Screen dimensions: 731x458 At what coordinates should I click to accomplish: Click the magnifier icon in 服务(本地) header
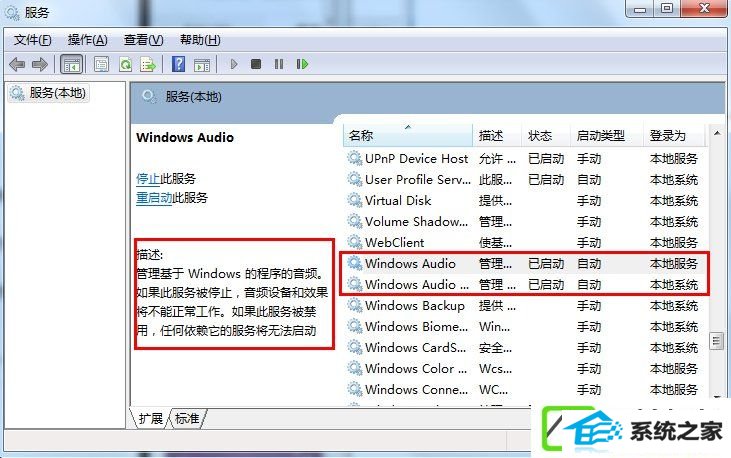tap(149, 97)
